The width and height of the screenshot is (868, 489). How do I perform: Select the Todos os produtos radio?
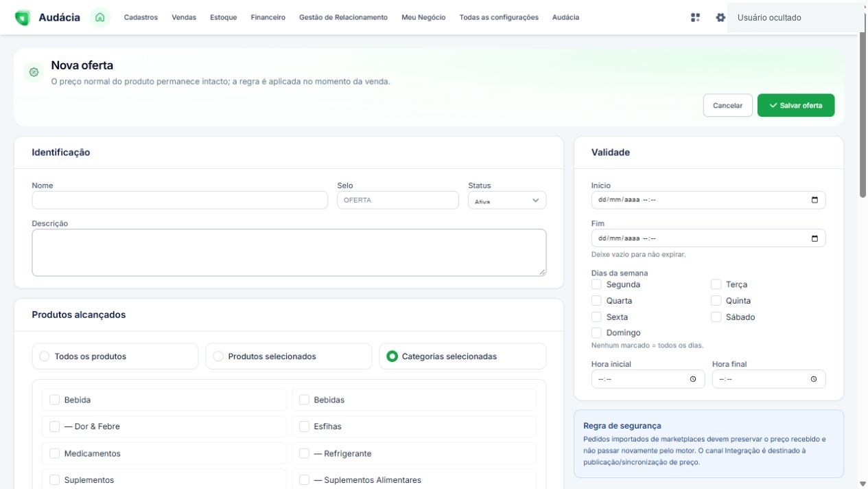point(45,356)
